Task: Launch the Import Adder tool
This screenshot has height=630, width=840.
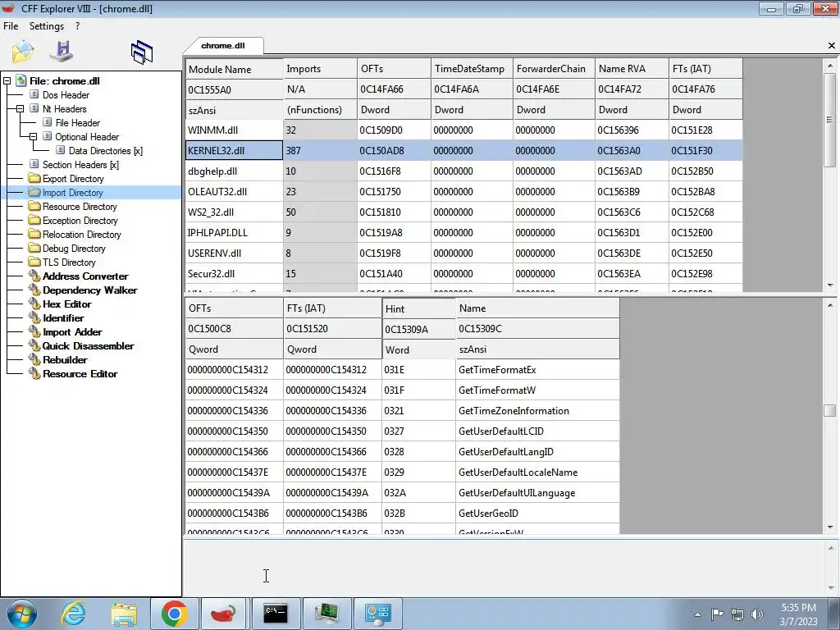Action: click(72, 331)
